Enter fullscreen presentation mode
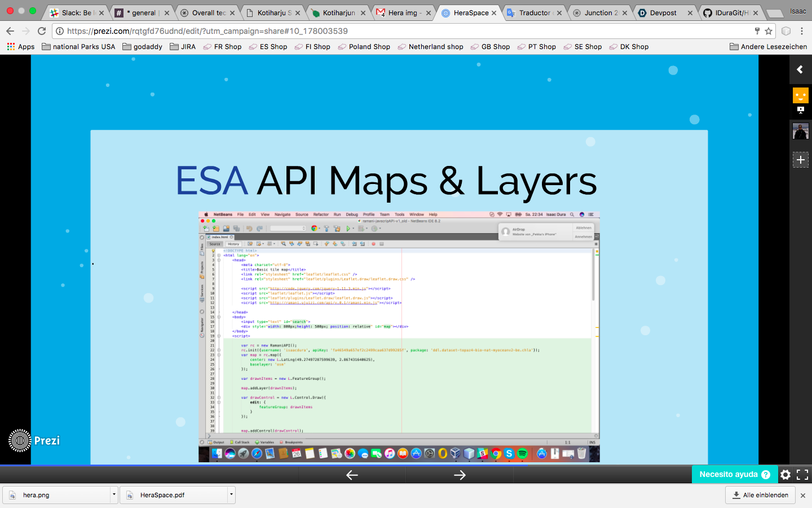Viewport: 812px width, 508px height. [x=802, y=475]
